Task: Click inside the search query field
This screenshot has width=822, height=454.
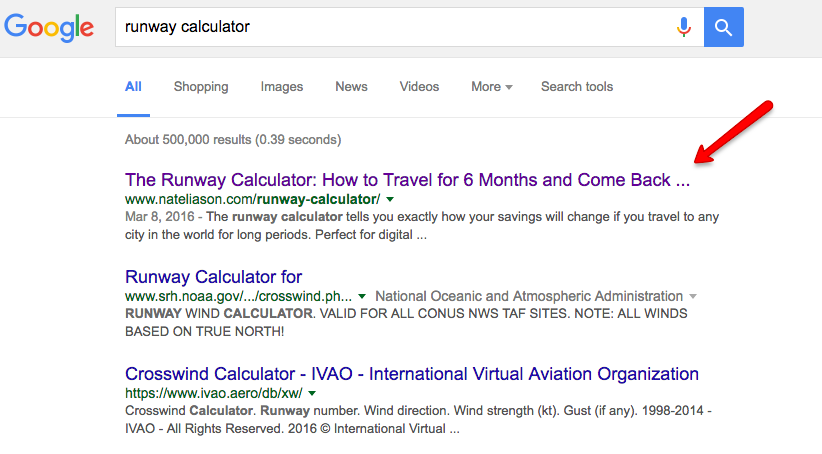Action: pyautogui.click(x=390, y=27)
